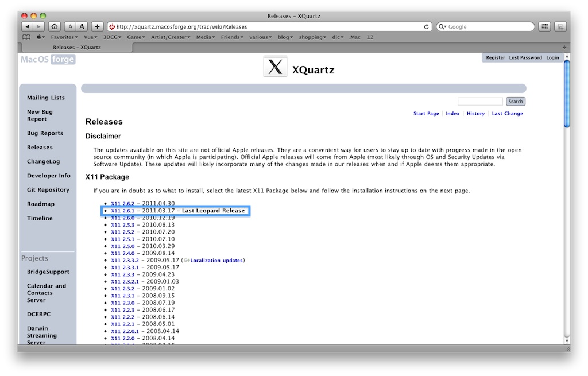The width and height of the screenshot is (588, 376).
Task: Click the back navigation arrow
Action: click(x=27, y=26)
